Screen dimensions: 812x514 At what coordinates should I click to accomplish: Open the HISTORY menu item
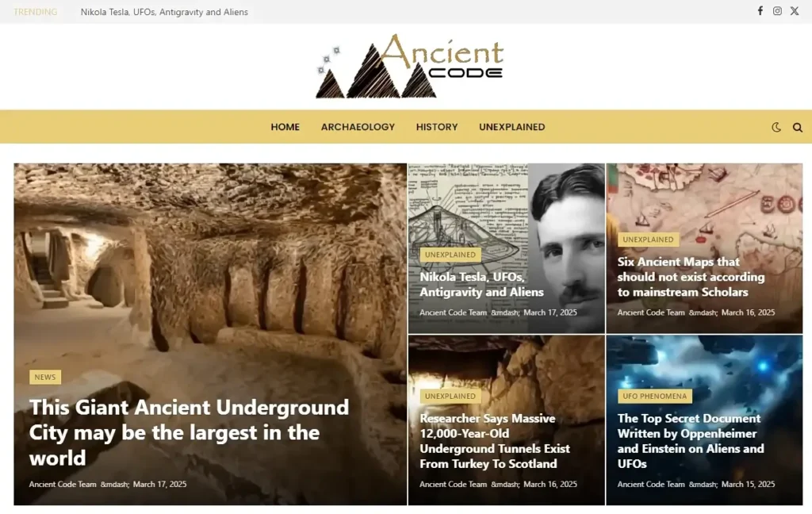[436, 127]
